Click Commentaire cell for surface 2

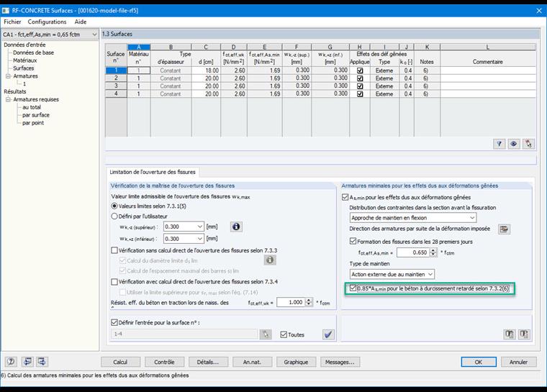coord(488,78)
